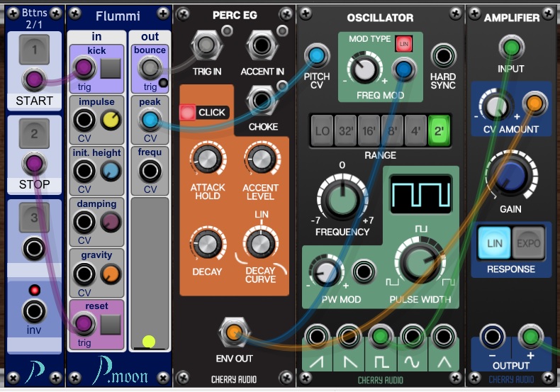
Task: Click the TRIG IN jack on Perc EG
Action: (205, 47)
